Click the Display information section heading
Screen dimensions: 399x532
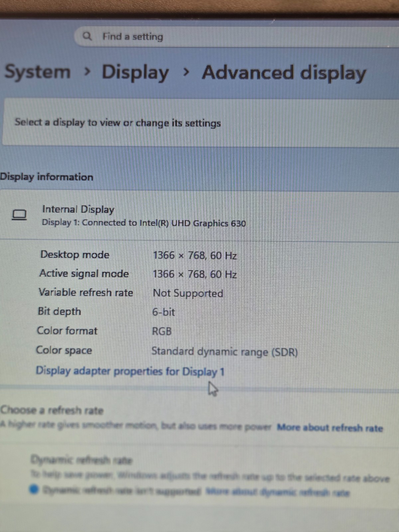tap(47, 177)
